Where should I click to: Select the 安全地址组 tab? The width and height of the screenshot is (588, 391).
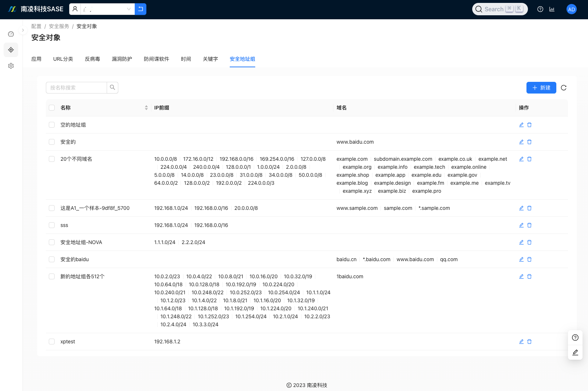pyautogui.click(x=242, y=59)
